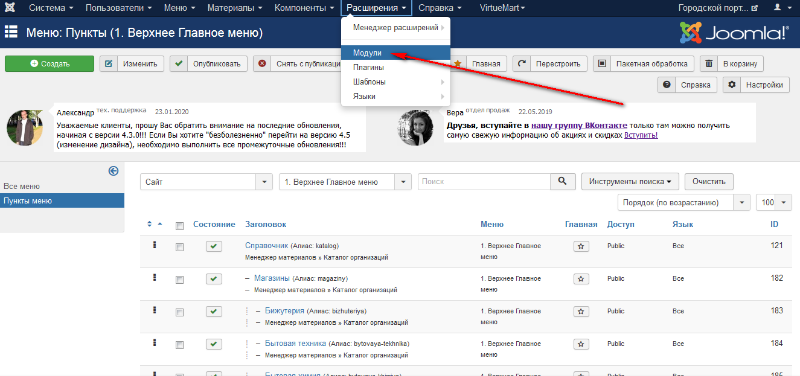Open the user account icon menu
The height and width of the screenshot is (376, 800).
pos(781,8)
